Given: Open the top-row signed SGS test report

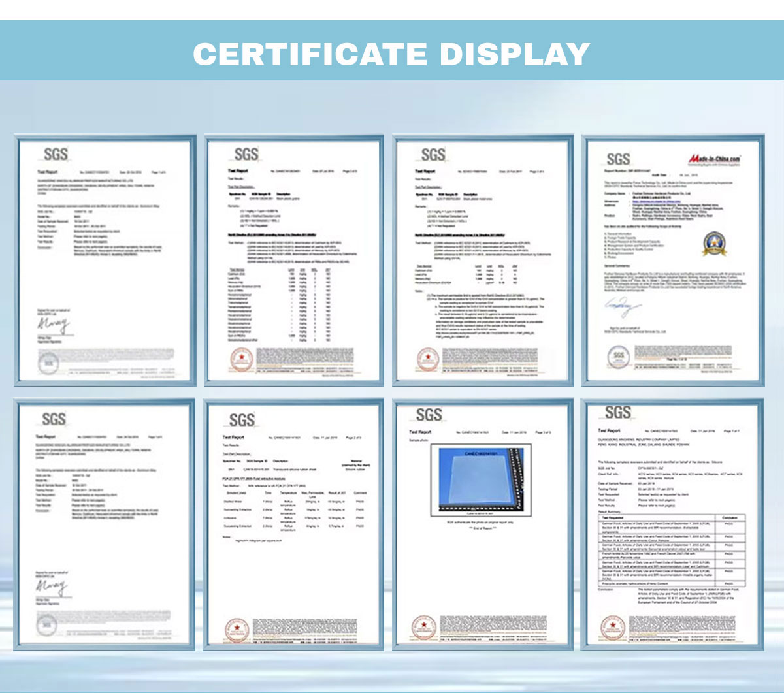Looking at the screenshot, I should pos(105,260).
